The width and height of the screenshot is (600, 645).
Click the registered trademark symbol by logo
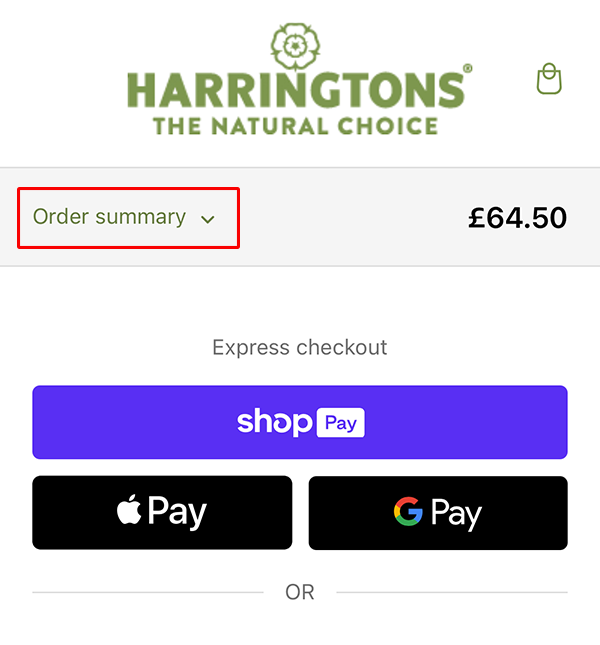[468, 68]
